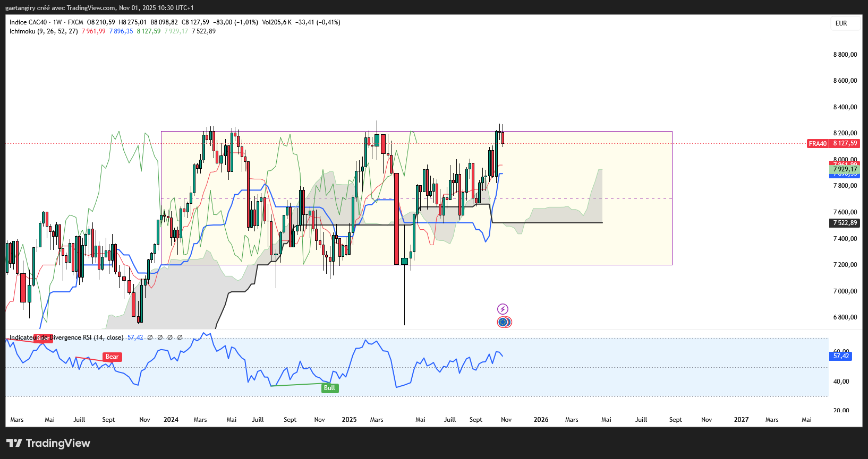Click the FRA40 red symbol tag
The height and width of the screenshot is (459, 868).
coord(818,144)
